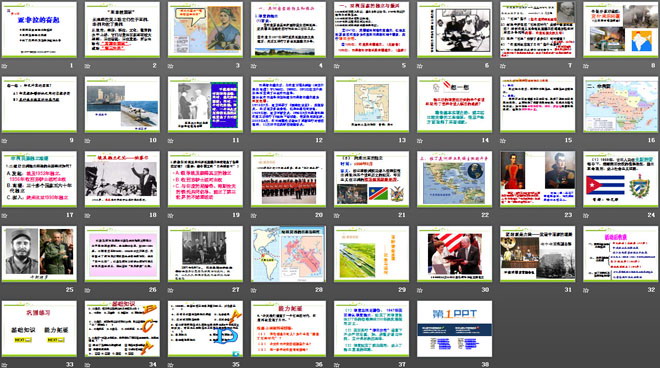Select slide 20 with red-uniformed soldiers
This screenshot has width=660, height=368.
pyautogui.click(x=288, y=179)
